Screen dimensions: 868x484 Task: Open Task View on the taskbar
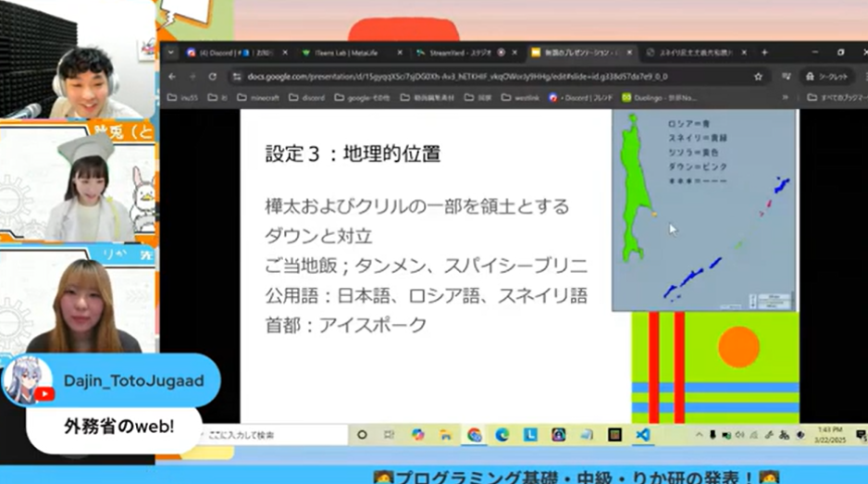tap(390, 435)
